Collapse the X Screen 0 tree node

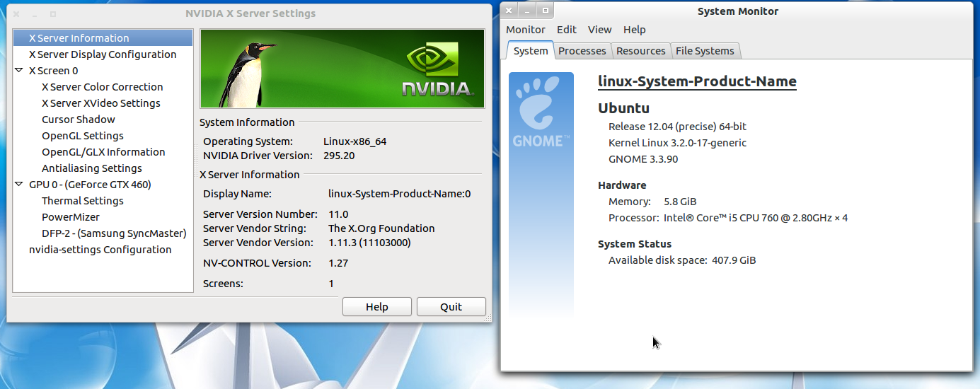[x=19, y=71]
